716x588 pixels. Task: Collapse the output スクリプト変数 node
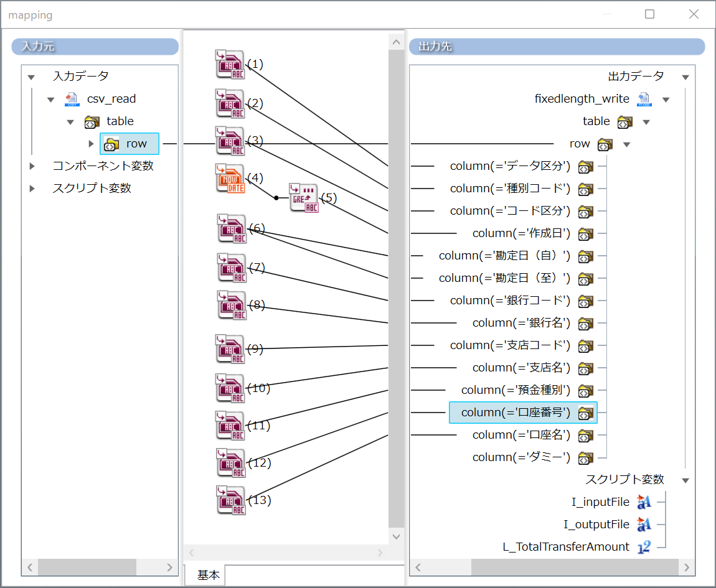[x=685, y=480]
